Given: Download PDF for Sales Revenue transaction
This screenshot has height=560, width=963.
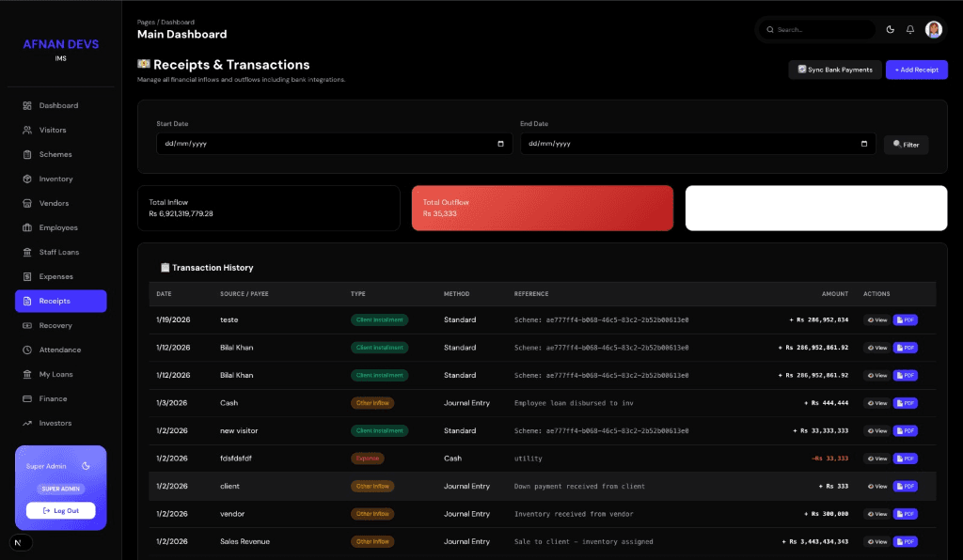Looking at the screenshot, I should 906,541.
